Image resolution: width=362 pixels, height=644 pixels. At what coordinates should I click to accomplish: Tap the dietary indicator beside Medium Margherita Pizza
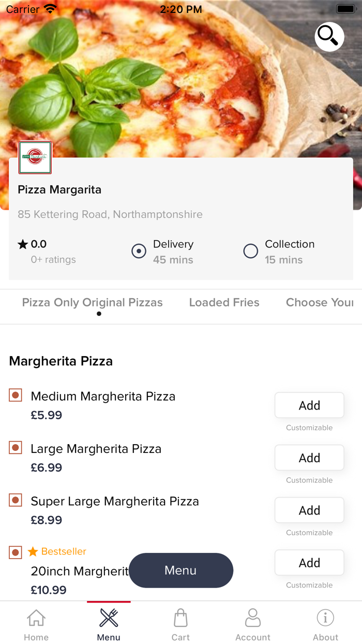16,394
